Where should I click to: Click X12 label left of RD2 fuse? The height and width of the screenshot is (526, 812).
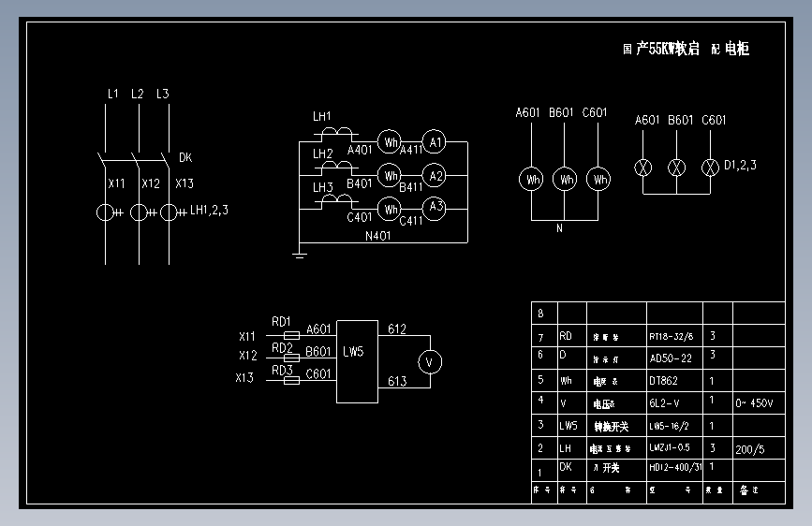247,356
